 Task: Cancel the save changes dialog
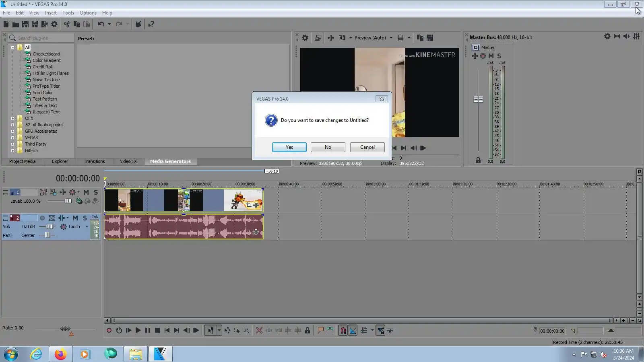367,147
